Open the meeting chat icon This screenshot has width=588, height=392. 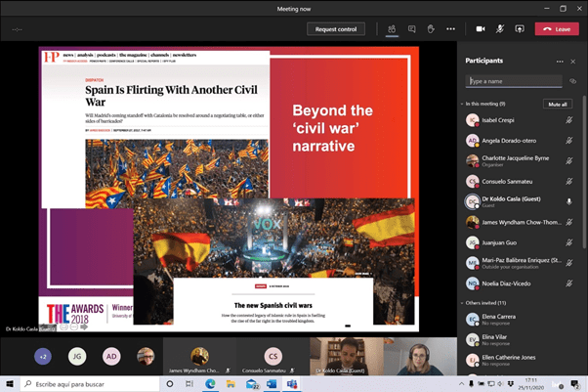tap(411, 29)
